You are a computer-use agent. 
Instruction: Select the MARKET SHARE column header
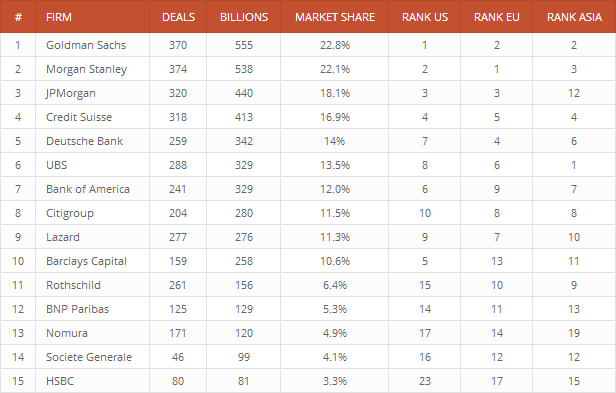coord(335,17)
